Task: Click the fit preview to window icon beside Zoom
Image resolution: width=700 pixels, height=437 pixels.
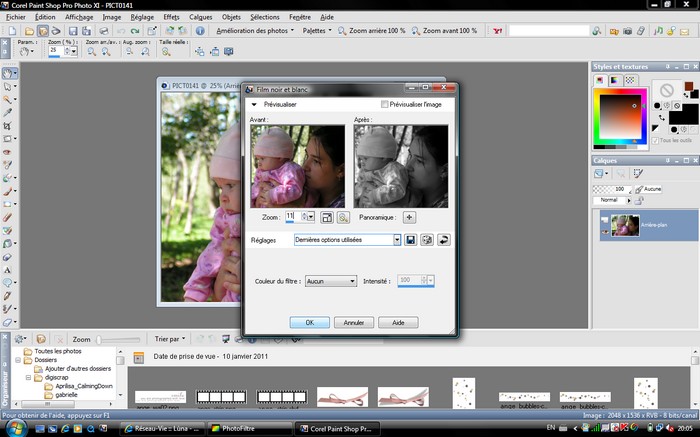Action: (327, 217)
